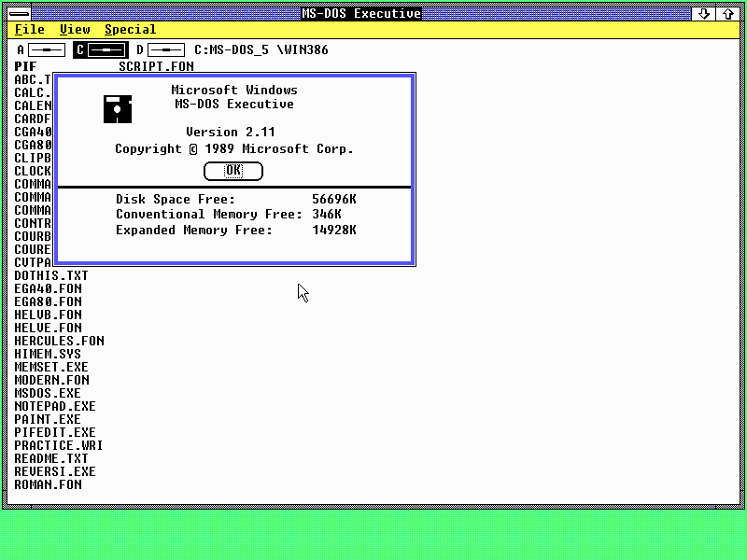Open the system menu box of MS-DOS Executive

pyautogui.click(x=20, y=14)
